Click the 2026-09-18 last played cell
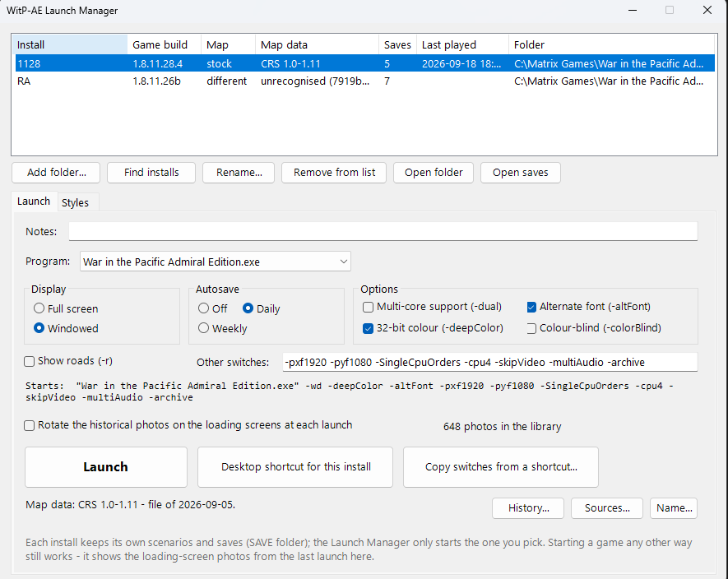 [461, 63]
